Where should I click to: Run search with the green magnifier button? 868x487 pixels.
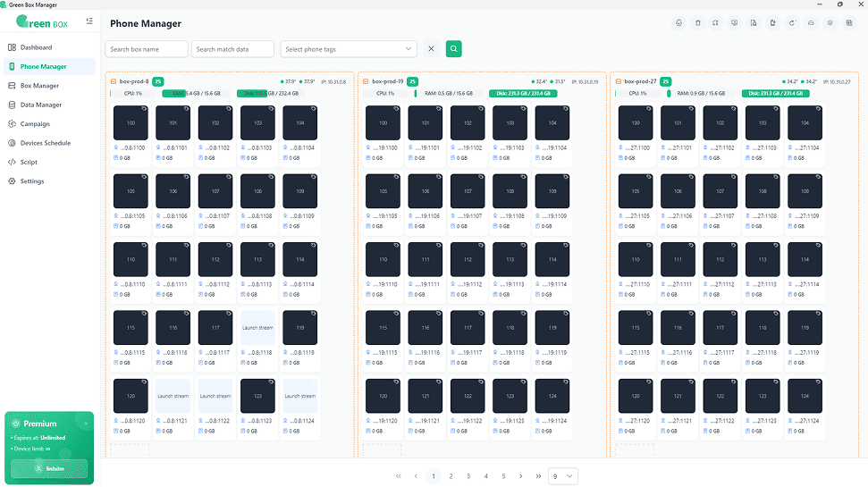[453, 49]
